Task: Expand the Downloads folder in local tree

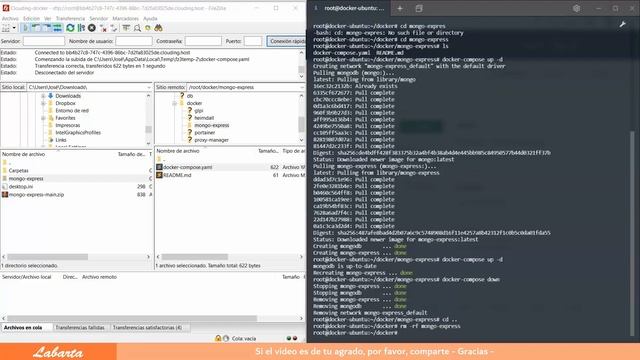Action: [x=43, y=96]
